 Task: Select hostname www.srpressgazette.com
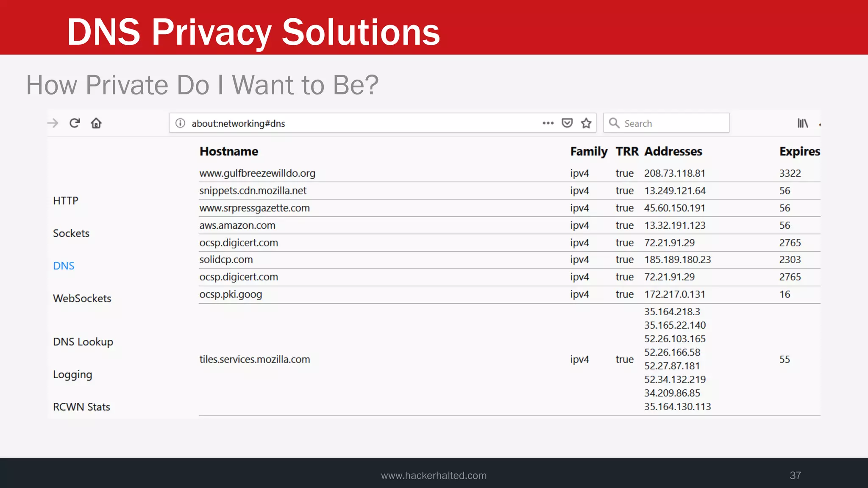[x=254, y=208]
